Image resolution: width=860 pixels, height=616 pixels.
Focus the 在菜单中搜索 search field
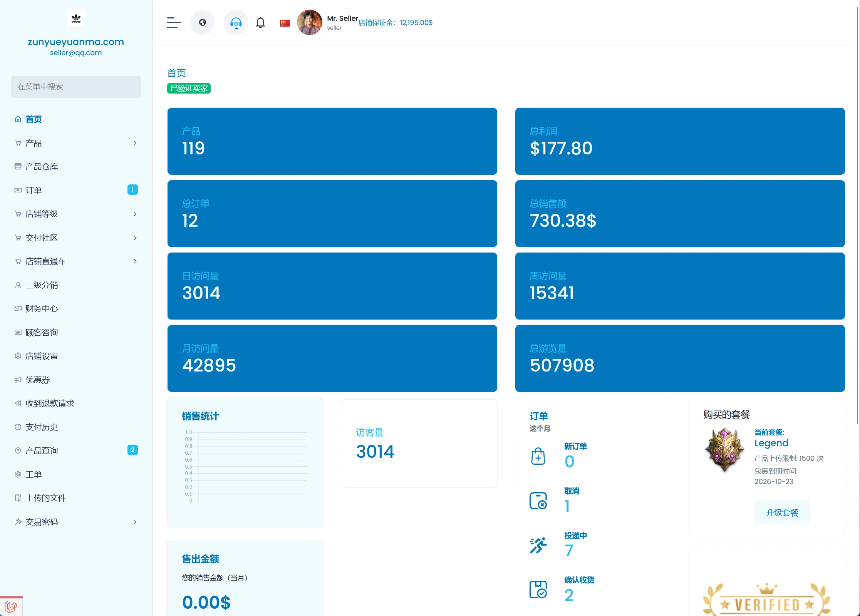[x=76, y=87]
